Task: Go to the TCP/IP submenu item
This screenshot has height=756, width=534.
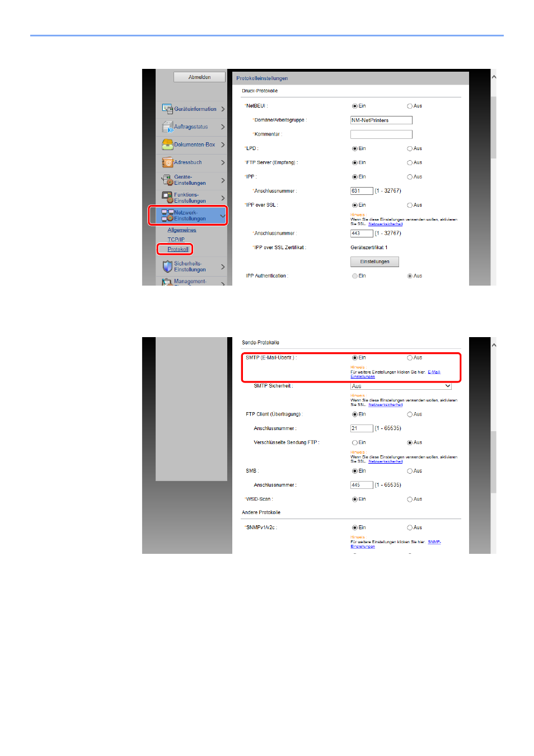Action: [176, 240]
